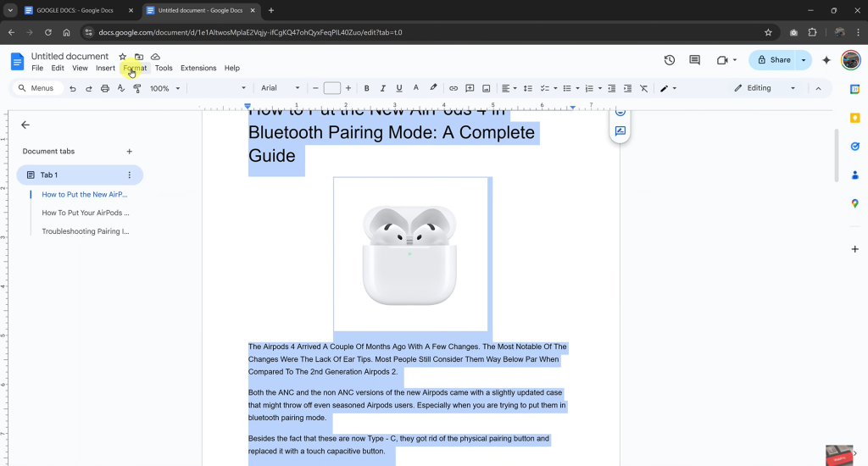The image size is (868, 466).
Task: Star the Untitled document
Action: (x=122, y=57)
